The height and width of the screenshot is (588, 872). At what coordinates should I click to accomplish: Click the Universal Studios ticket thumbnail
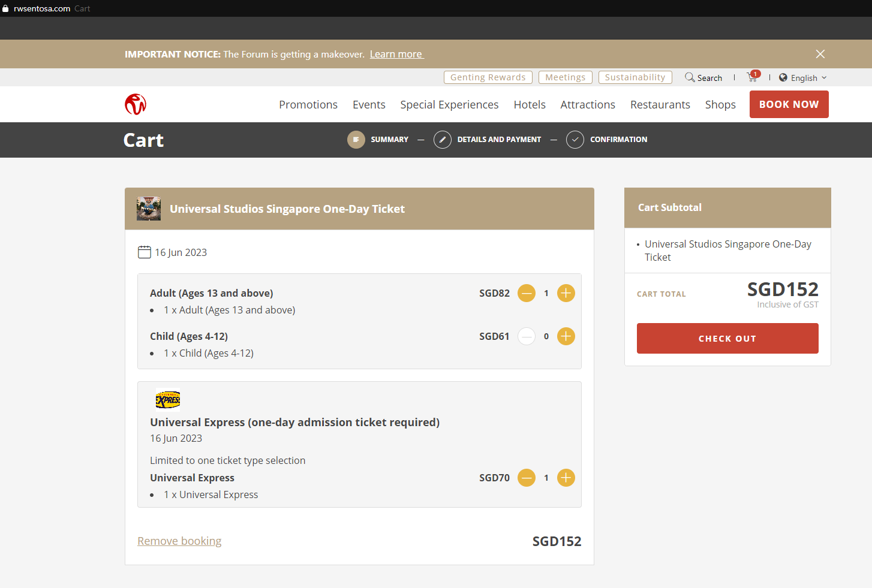click(x=149, y=209)
